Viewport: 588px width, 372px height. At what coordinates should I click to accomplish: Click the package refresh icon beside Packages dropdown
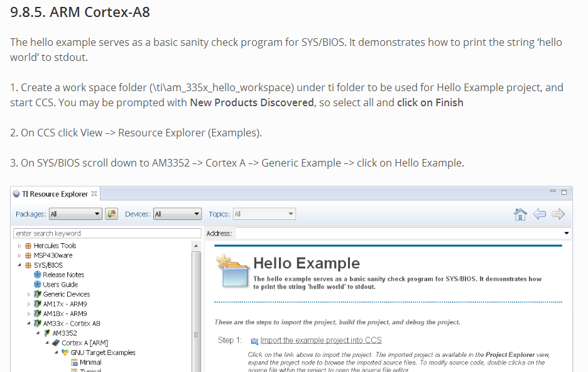(x=111, y=214)
